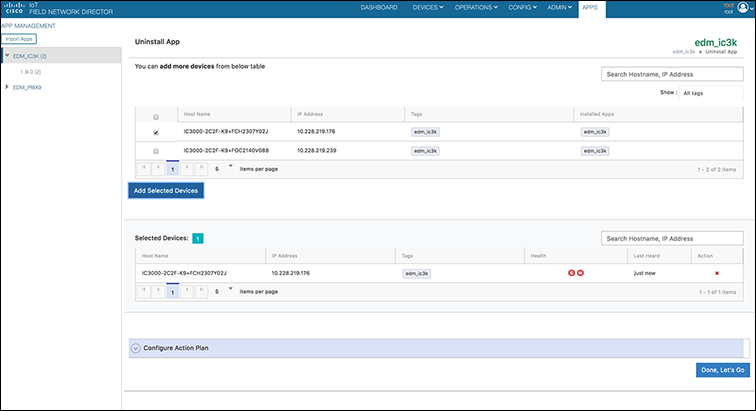Click the second red health icon
The height and width of the screenshot is (411, 756).
(x=580, y=273)
